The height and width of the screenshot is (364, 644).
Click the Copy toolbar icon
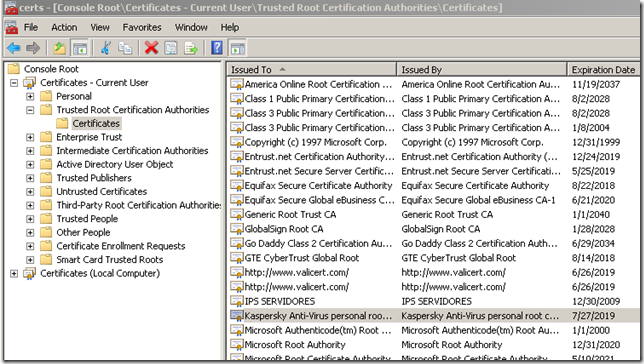[x=125, y=48]
